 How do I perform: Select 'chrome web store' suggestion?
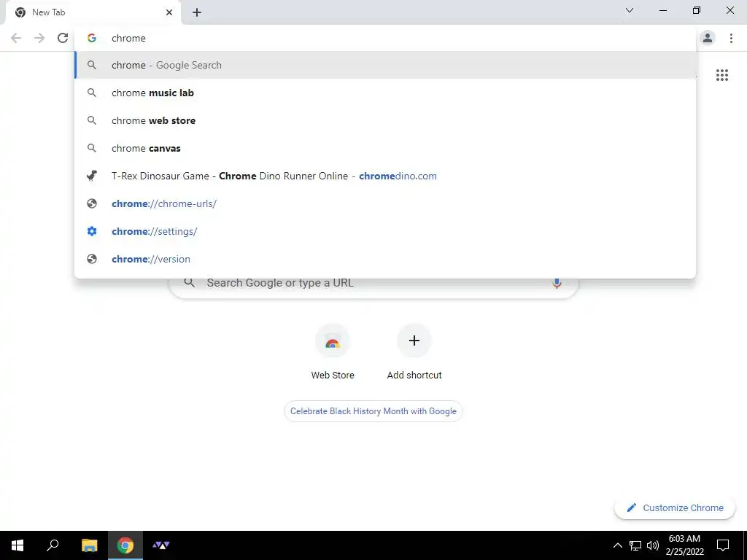pos(385,120)
